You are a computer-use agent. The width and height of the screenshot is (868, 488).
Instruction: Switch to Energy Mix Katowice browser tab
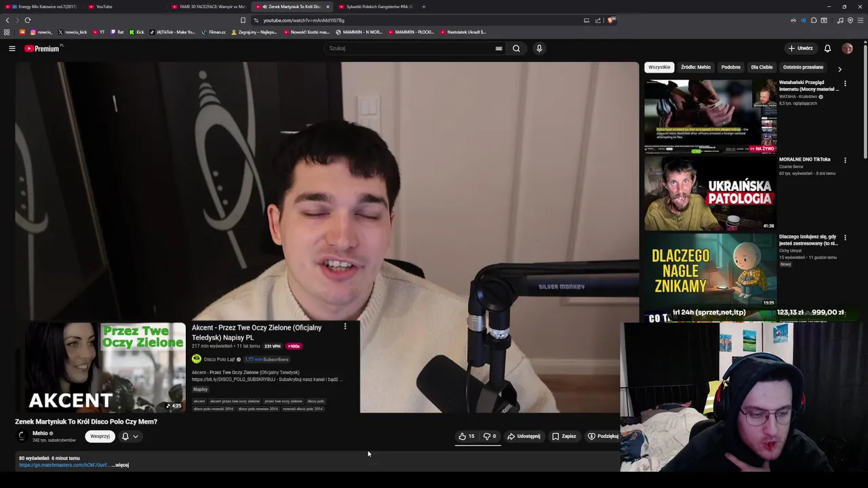tap(42, 7)
